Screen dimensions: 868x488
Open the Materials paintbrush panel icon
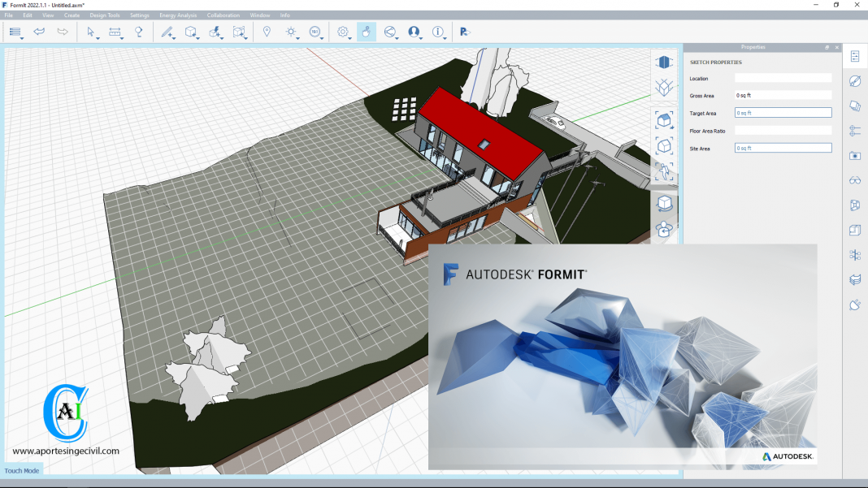click(854, 80)
